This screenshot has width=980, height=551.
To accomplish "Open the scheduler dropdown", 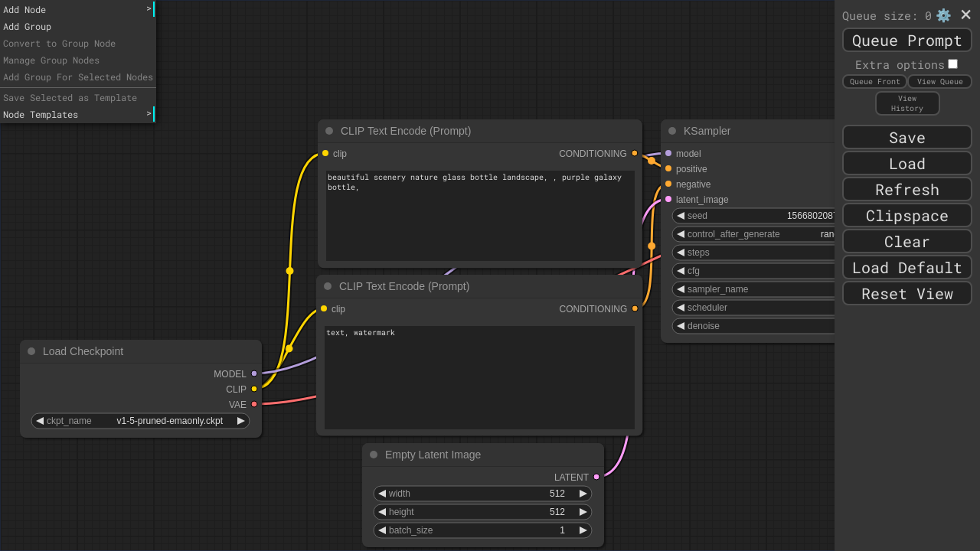I will click(x=754, y=308).
